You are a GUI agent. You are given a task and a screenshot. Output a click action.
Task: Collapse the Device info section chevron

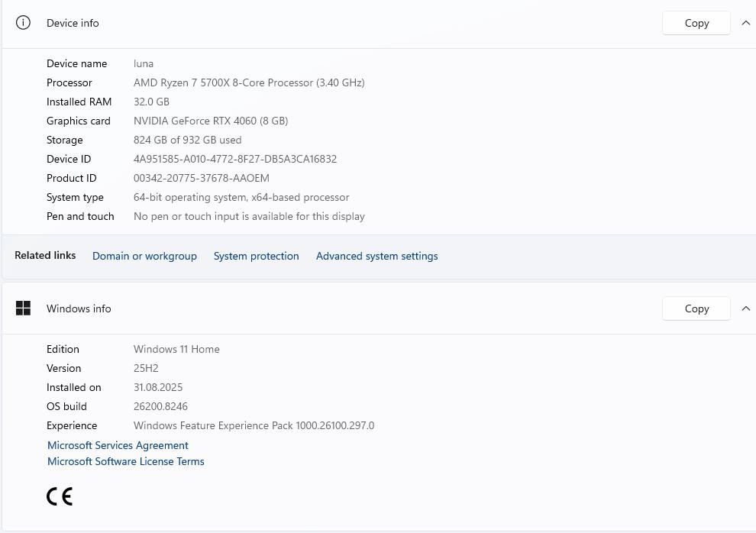pyautogui.click(x=745, y=23)
